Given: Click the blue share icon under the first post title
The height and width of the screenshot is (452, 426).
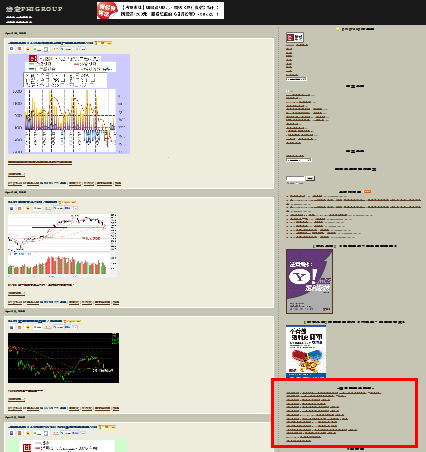Looking at the screenshot, I should [x=11, y=49].
